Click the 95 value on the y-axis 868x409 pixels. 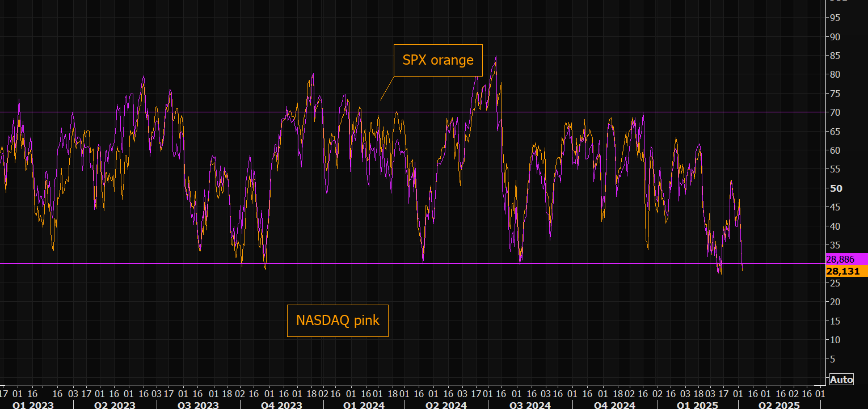coord(836,18)
